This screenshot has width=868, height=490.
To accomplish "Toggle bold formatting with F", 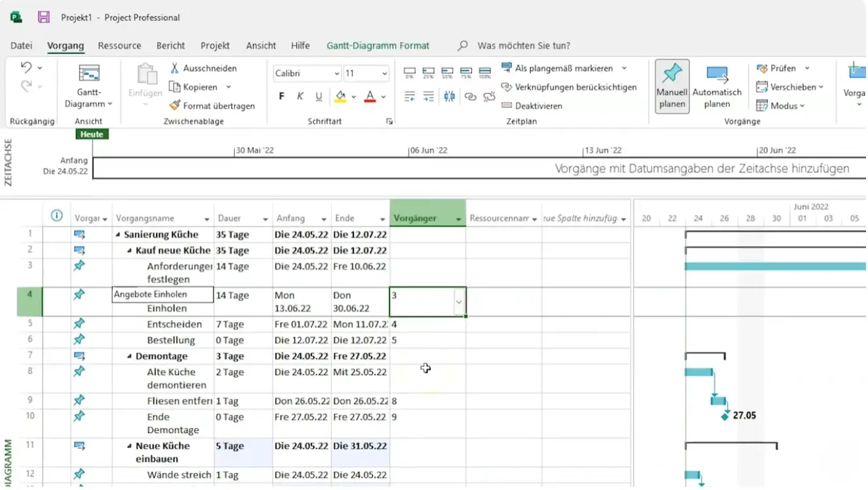I will (x=281, y=96).
